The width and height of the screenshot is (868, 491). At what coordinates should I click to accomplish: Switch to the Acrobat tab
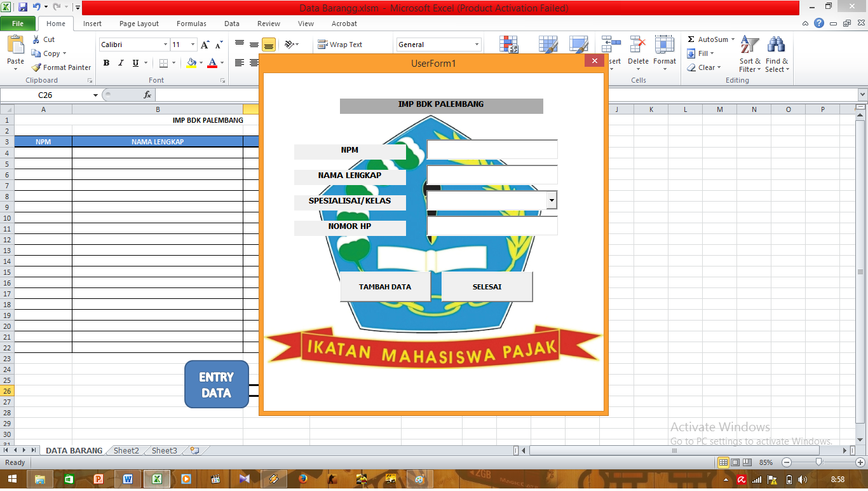(344, 24)
